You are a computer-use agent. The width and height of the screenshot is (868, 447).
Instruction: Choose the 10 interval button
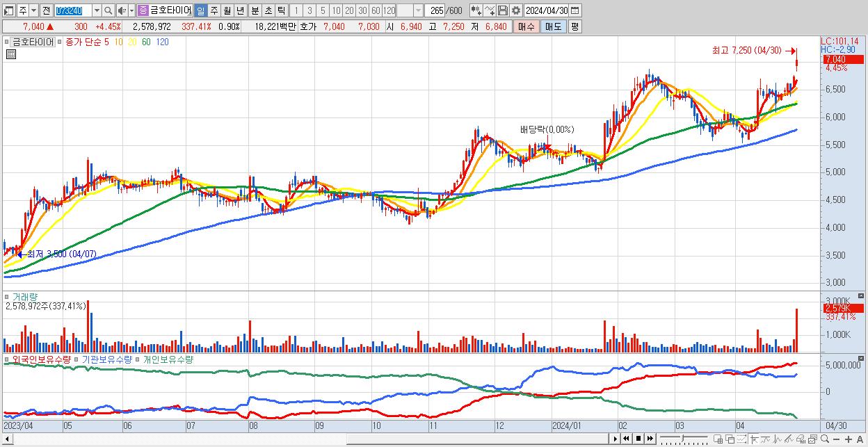[x=336, y=10]
